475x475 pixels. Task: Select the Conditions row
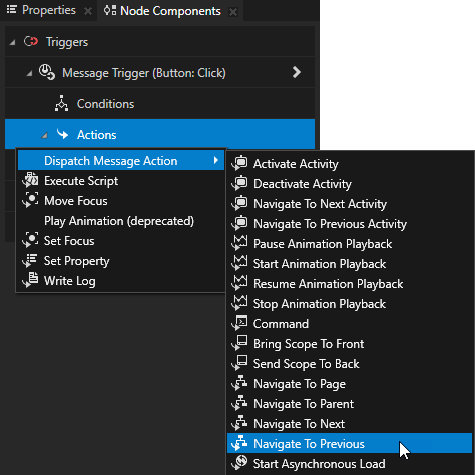160,104
